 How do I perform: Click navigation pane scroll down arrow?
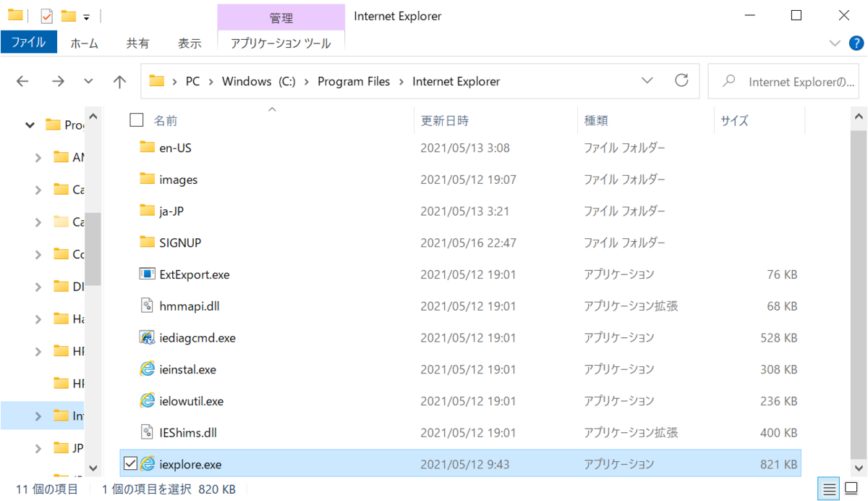[x=93, y=468]
